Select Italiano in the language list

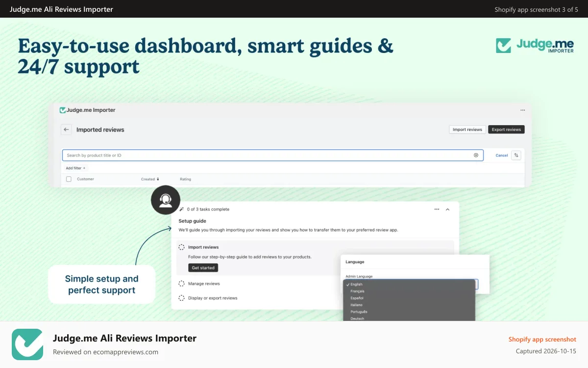coord(409,305)
